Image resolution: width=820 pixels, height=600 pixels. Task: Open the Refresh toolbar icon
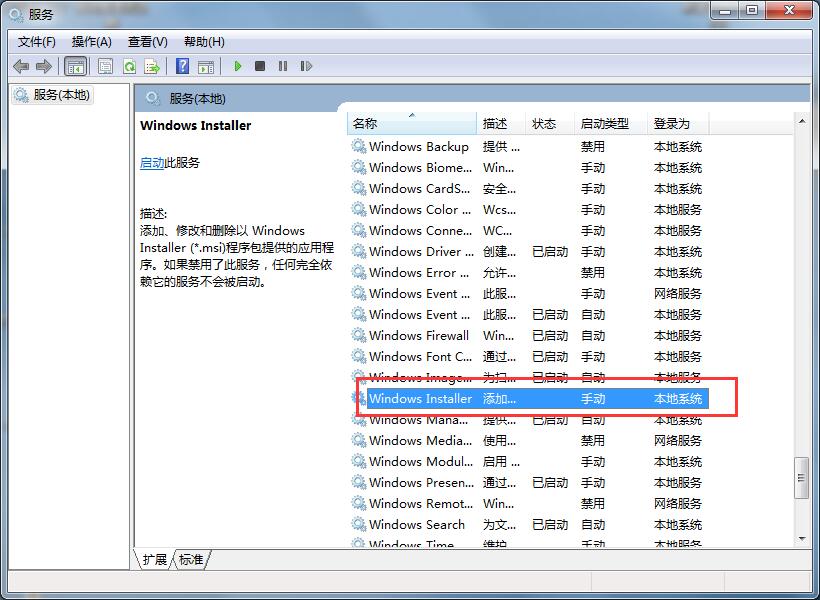click(129, 66)
